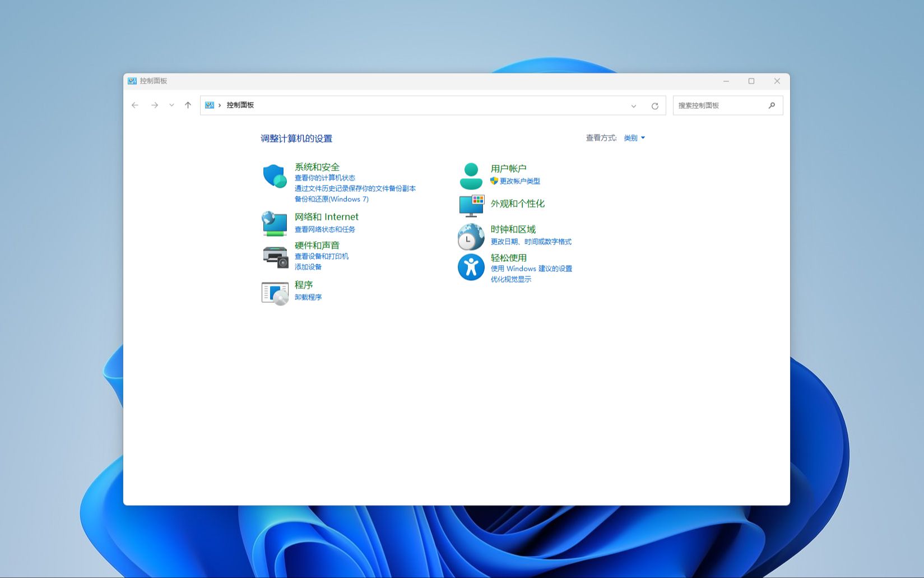This screenshot has height=578, width=924.
Task: Open the 程序 heading link
Action: (x=304, y=285)
